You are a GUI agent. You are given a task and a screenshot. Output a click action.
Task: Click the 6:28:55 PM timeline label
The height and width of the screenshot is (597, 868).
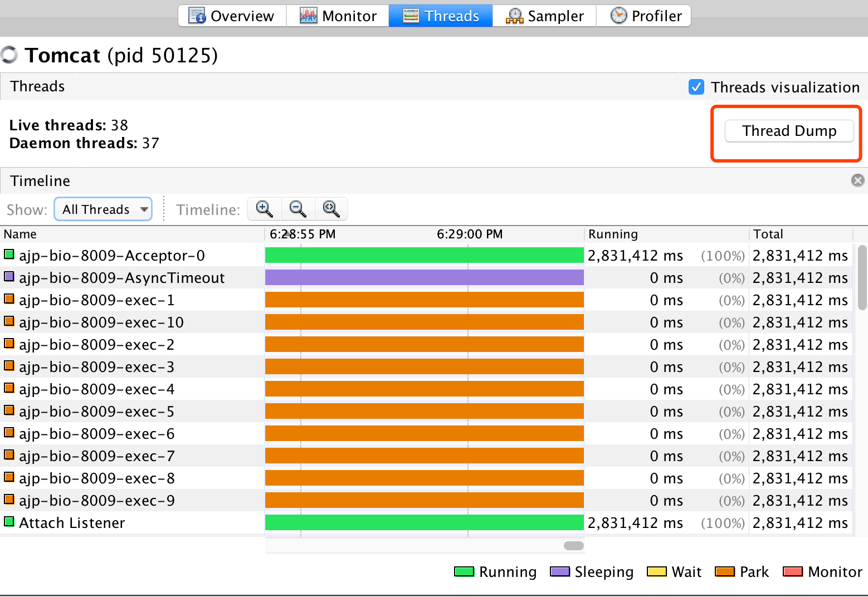pyautogui.click(x=303, y=234)
